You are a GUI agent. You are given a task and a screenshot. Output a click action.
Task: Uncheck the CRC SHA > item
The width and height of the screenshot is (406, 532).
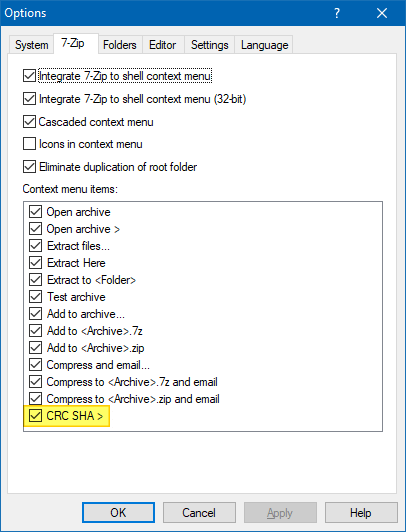(x=35, y=416)
